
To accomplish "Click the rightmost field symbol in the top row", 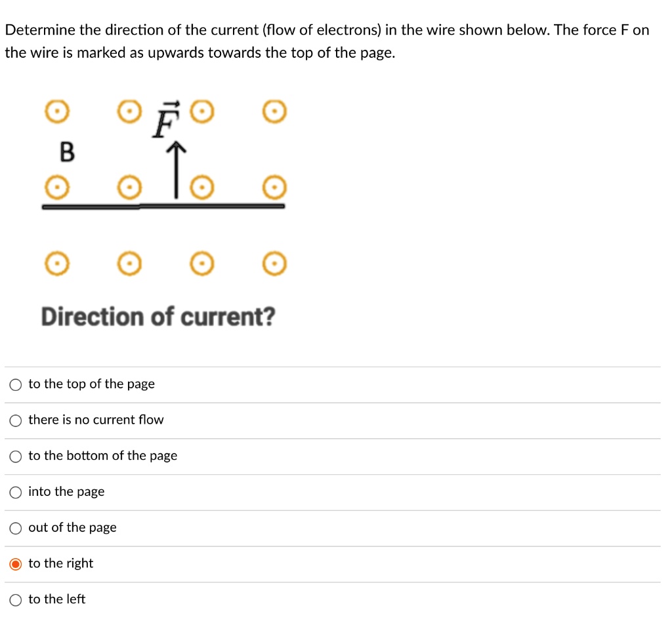I will click(x=274, y=112).
